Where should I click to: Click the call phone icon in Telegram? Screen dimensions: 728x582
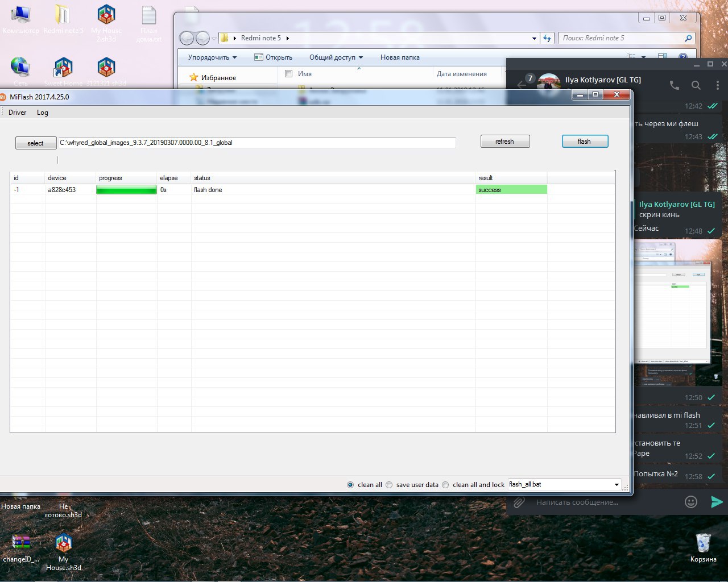(675, 85)
